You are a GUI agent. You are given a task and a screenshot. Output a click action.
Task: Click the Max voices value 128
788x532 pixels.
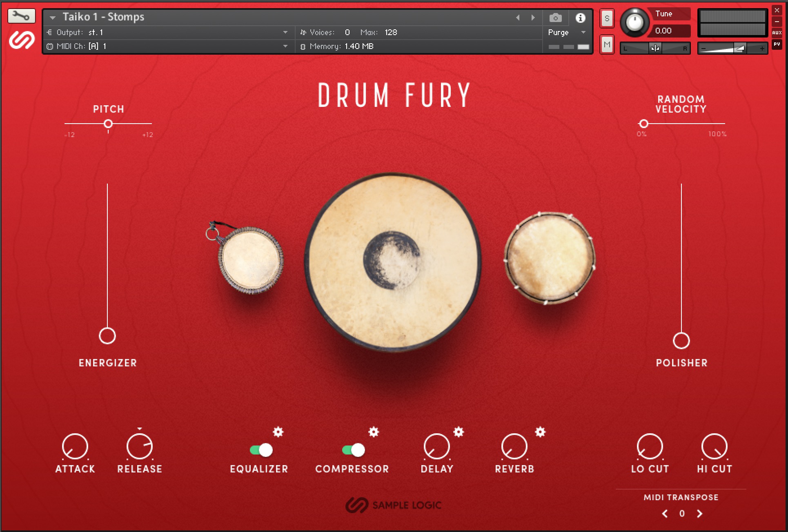pyautogui.click(x=391, y=32)
